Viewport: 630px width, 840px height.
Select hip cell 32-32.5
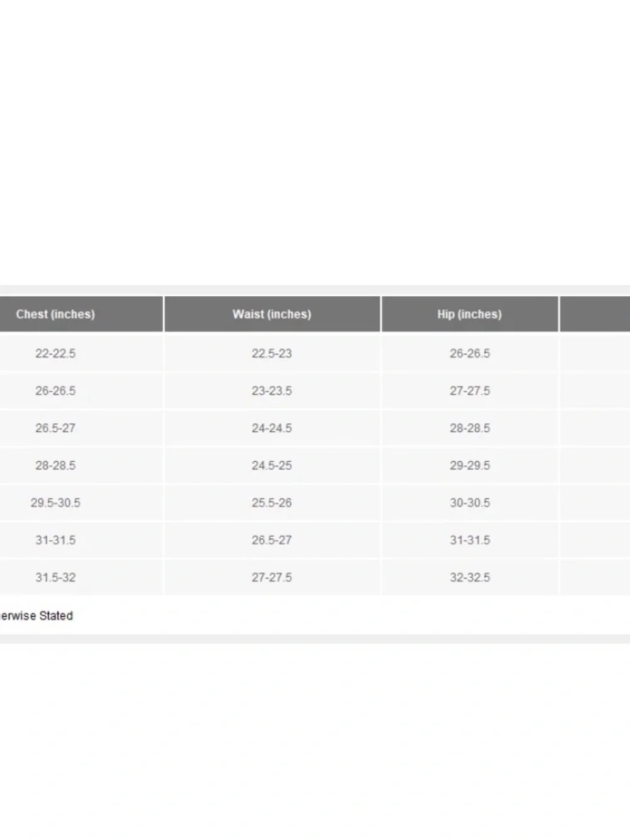470,577
